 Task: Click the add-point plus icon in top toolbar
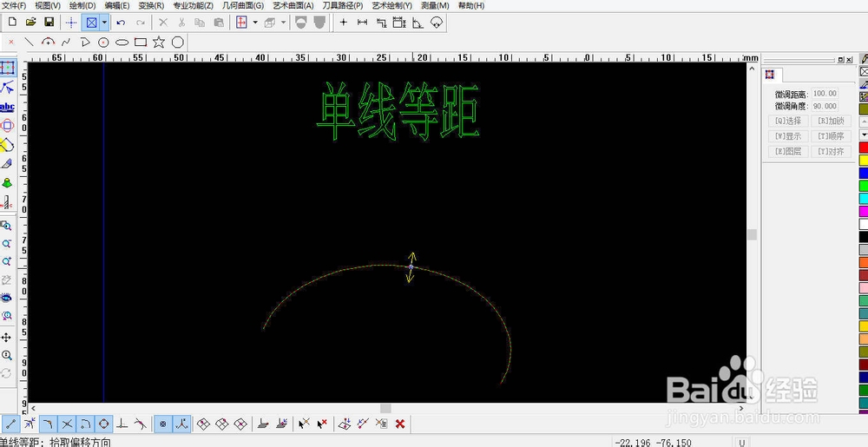coord(344,23)
